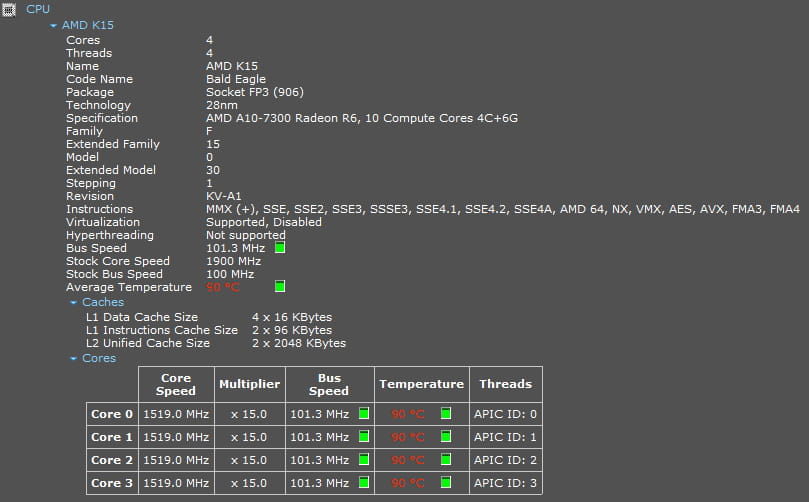Click the Stepping label
The height and width of the screenshot is (502, 809).
click(x=91, y=183)
